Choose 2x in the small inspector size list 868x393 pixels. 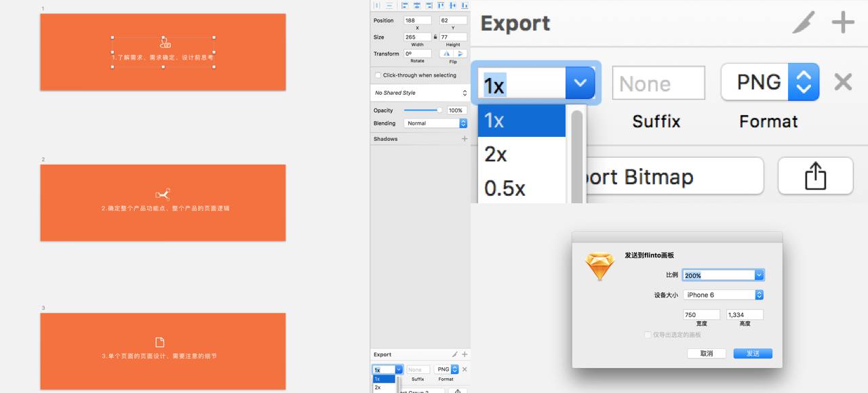(x=383, y=388)
